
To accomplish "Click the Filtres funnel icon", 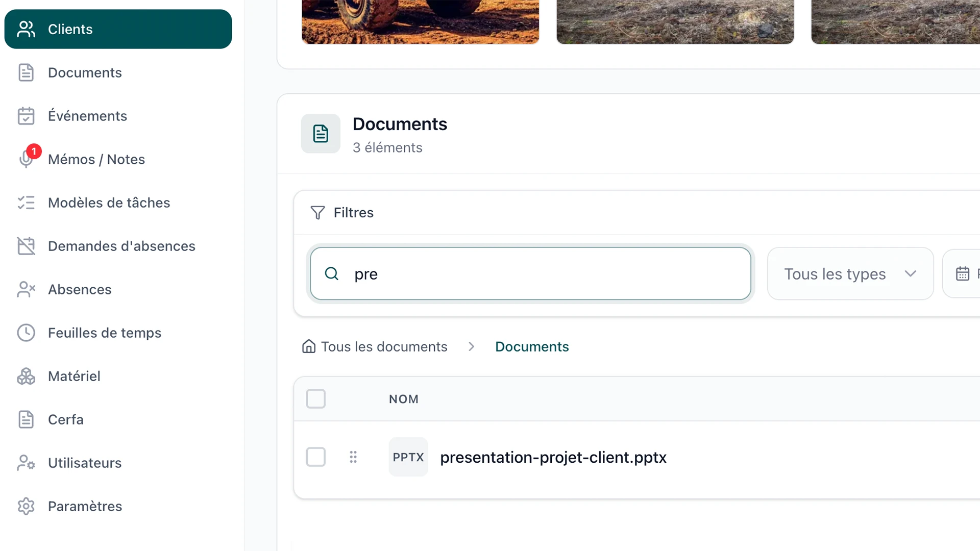I will coord(317,213).
